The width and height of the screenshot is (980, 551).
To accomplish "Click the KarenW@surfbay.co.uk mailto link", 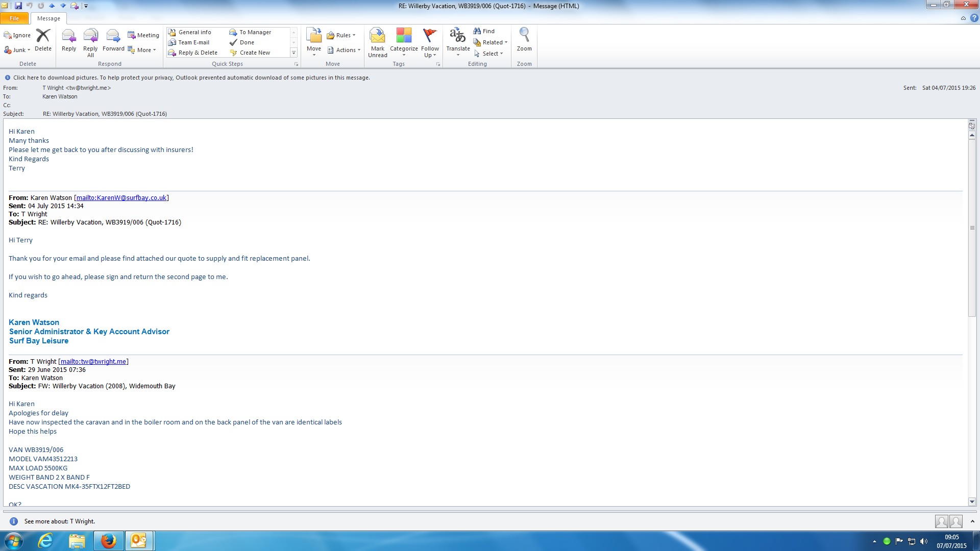I will (x=121, y=198).
